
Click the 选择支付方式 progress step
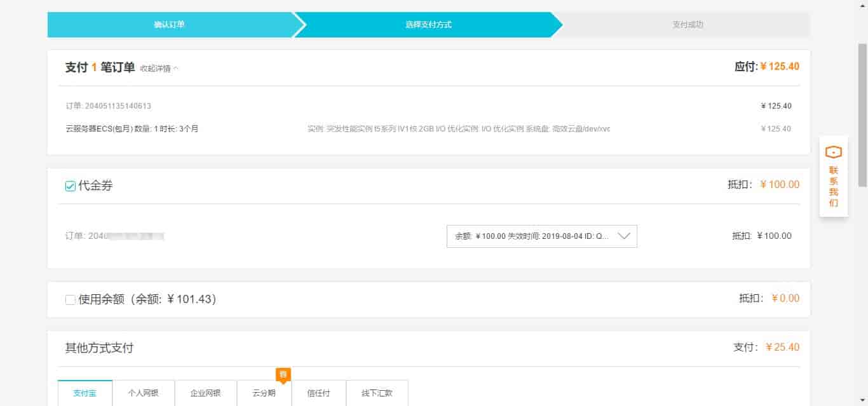428,25
